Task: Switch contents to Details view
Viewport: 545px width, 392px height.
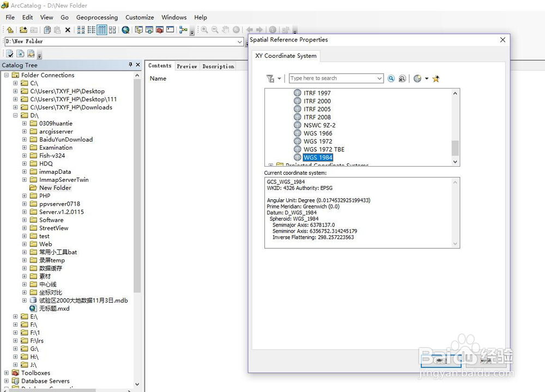Action: click(x=102, y=30)
